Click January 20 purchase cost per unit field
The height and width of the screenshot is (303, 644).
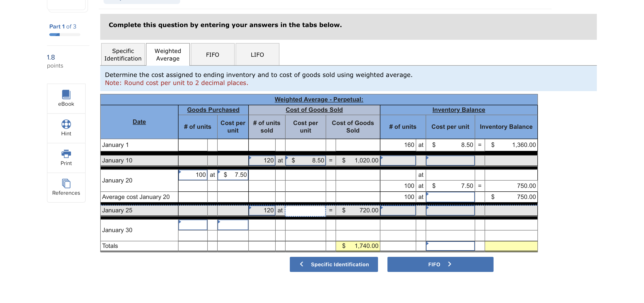point(233,175)
